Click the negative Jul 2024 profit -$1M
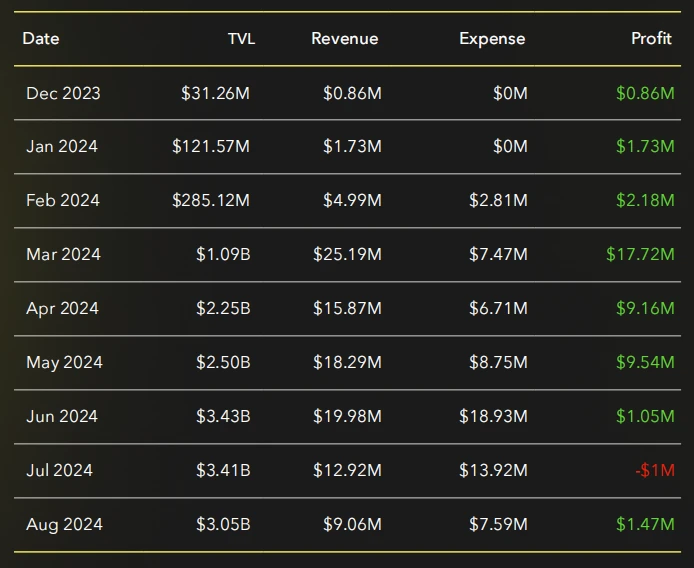The width and height of the screenshot is (694, 568). [654, 471]
